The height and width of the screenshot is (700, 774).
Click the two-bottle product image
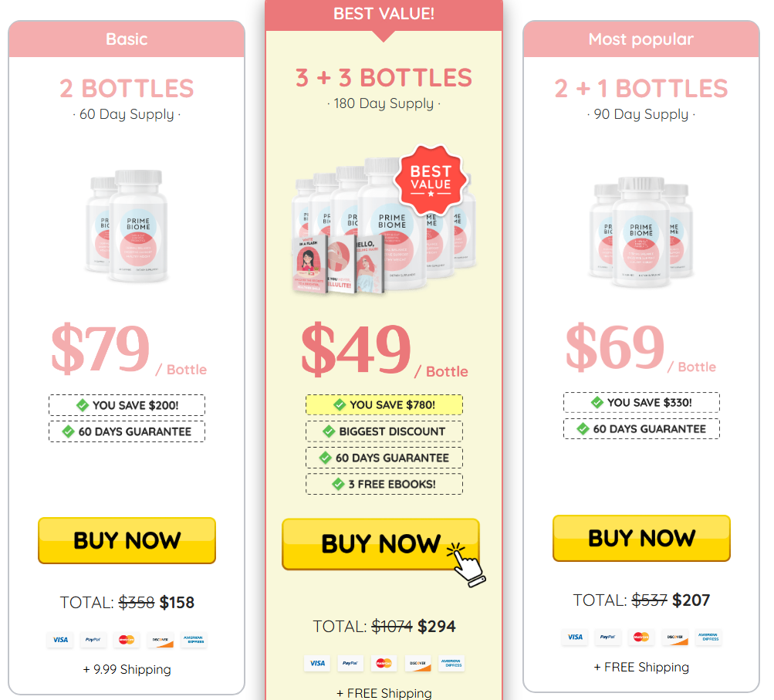tap(127, 226)
